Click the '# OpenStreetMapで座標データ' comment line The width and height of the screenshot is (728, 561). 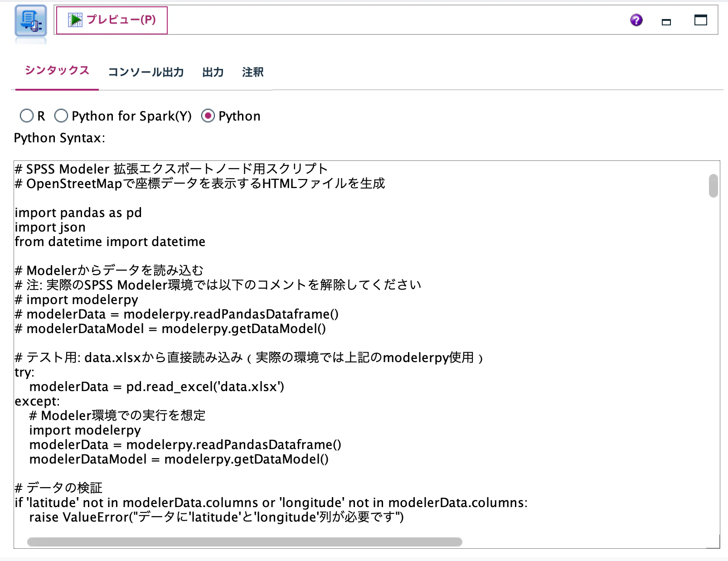pyautogui.click(x=200, y=184)
